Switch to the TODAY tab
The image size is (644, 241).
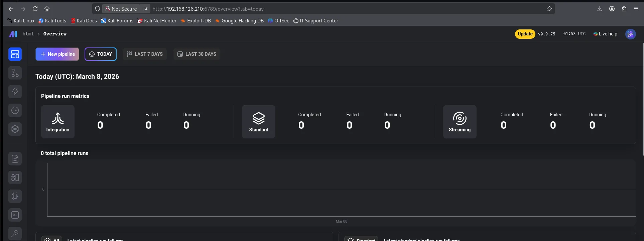click(x=101, y=54)
